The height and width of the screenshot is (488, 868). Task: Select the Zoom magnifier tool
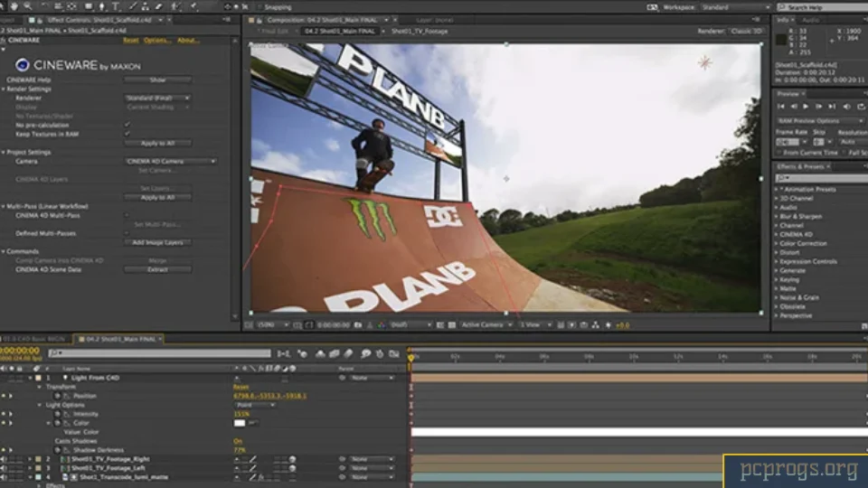click(x=28, y=6)
